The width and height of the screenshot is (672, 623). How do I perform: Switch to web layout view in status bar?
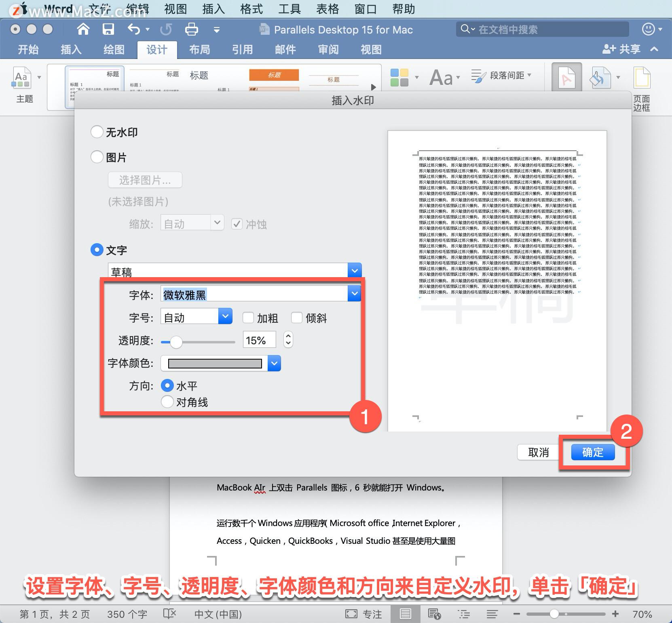point(434,614)
